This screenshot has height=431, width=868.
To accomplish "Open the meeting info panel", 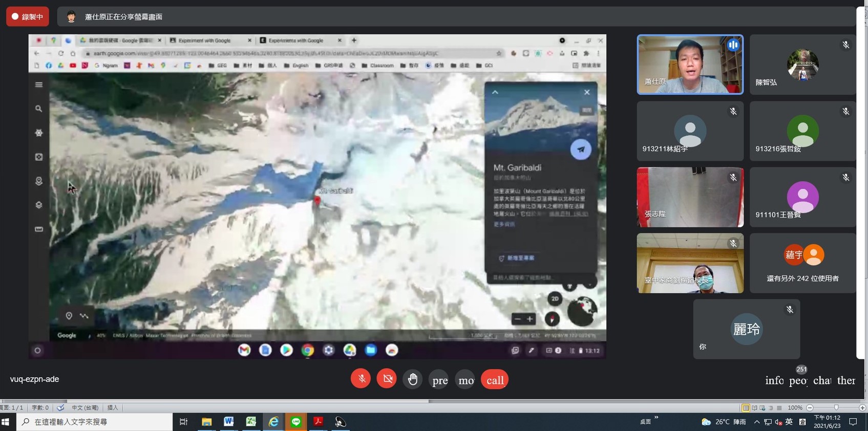I will [x=774, y=380].
